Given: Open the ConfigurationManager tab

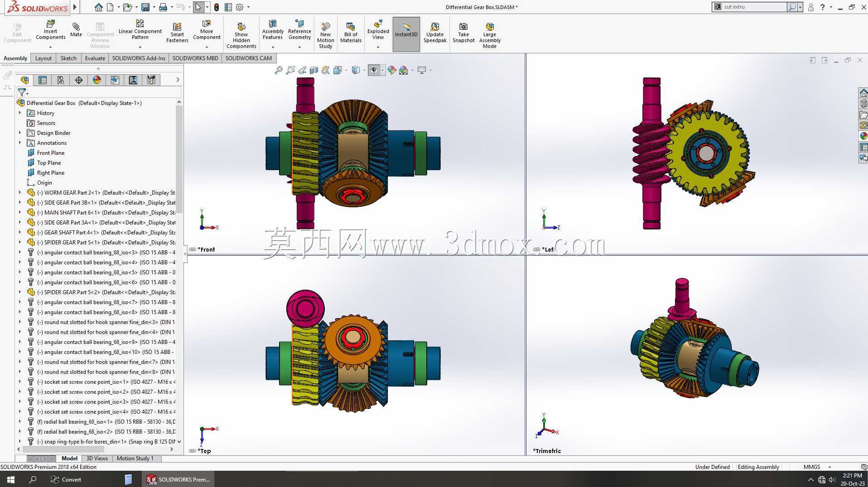Looking at the screenshot, I should (x=61, y=80).
